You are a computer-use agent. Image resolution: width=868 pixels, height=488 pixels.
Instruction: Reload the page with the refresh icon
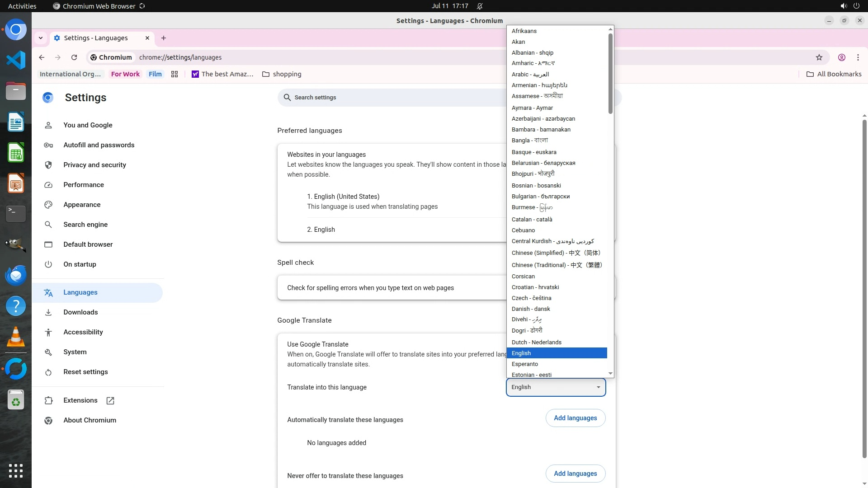[74, 57]
